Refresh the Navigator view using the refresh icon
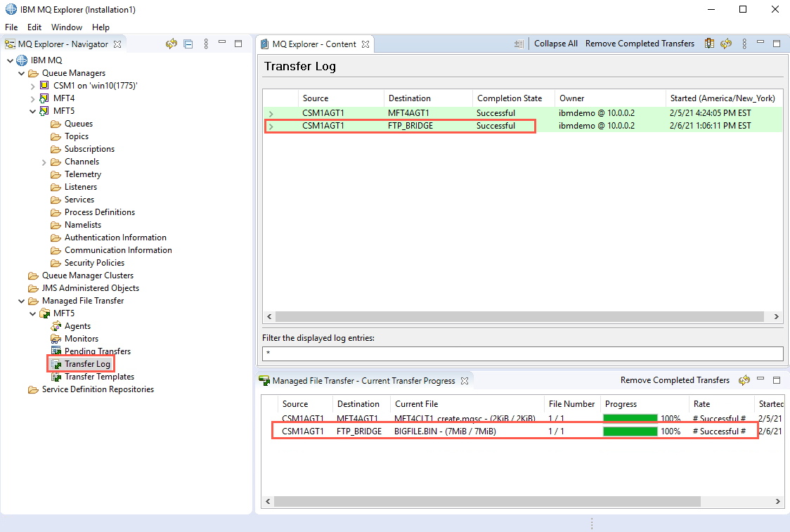This screenshot has width=790, height=532. (171, 44)
